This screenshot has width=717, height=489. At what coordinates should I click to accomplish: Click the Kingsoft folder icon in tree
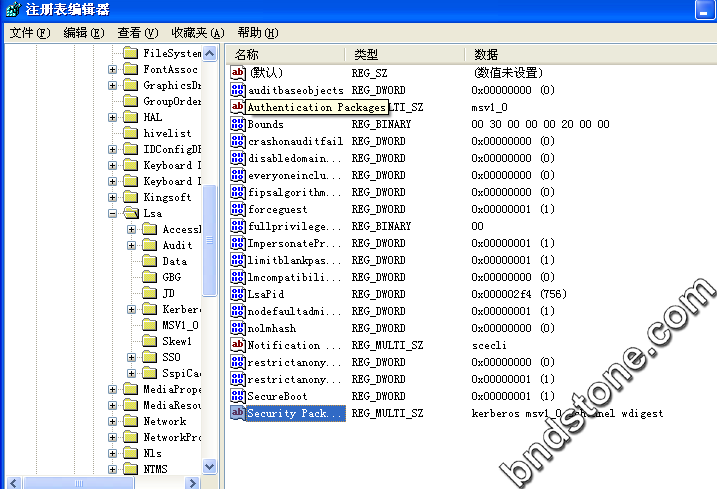(130, 198)
